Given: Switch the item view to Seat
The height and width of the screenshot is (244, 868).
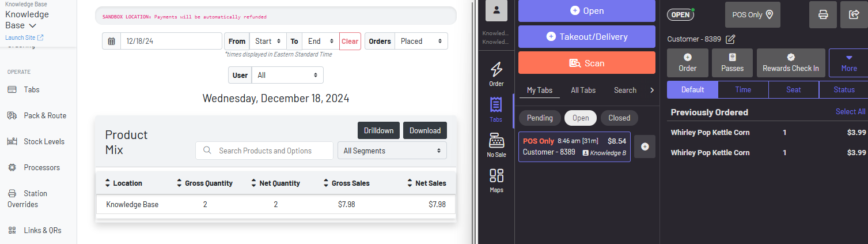Looking at the screenshot, I should click(793, 90).
